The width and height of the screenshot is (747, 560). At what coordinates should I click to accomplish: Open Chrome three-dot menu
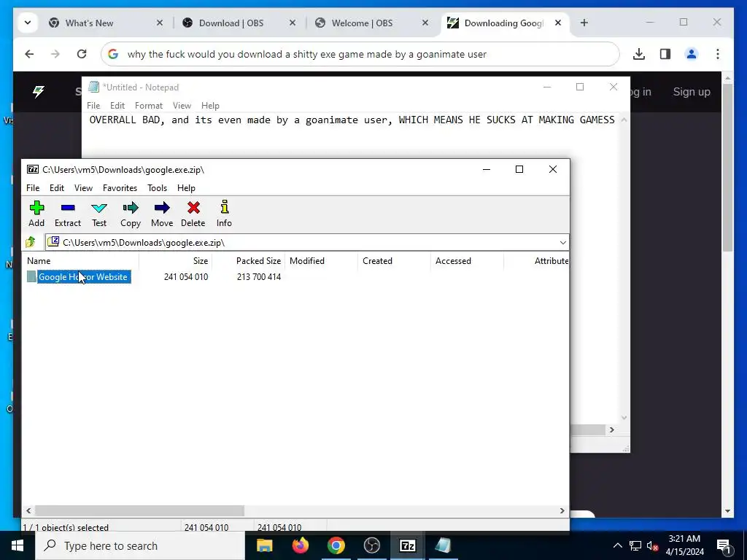718,54
